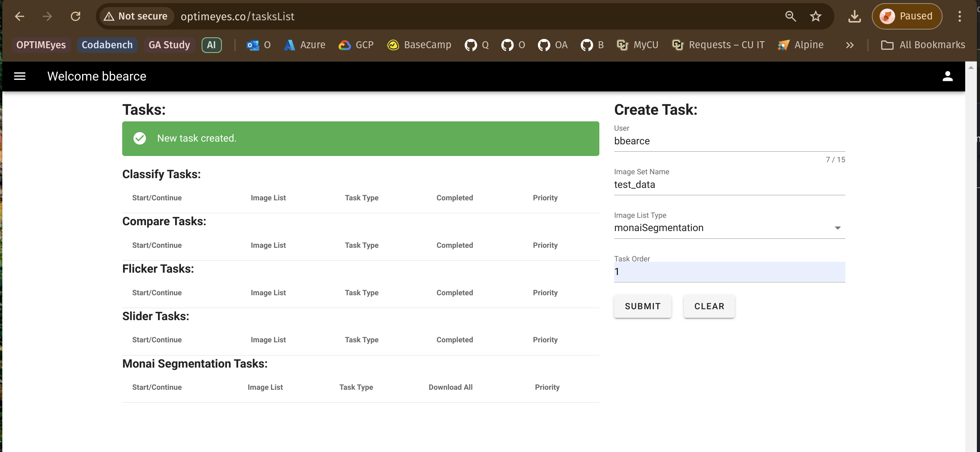This screenshot has height=452, width=980.
Task: Click the Task Order input field
Action: [729, 271]
